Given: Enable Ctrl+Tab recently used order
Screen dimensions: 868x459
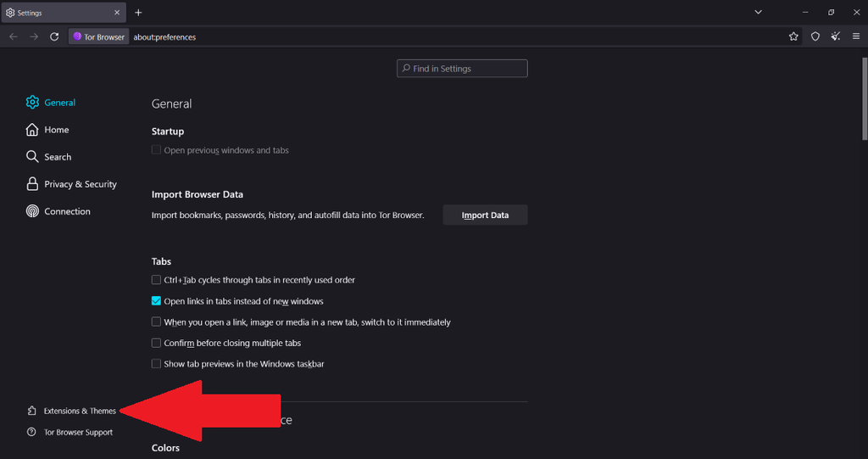Looking at the screenshot, I should pos(156,280).
